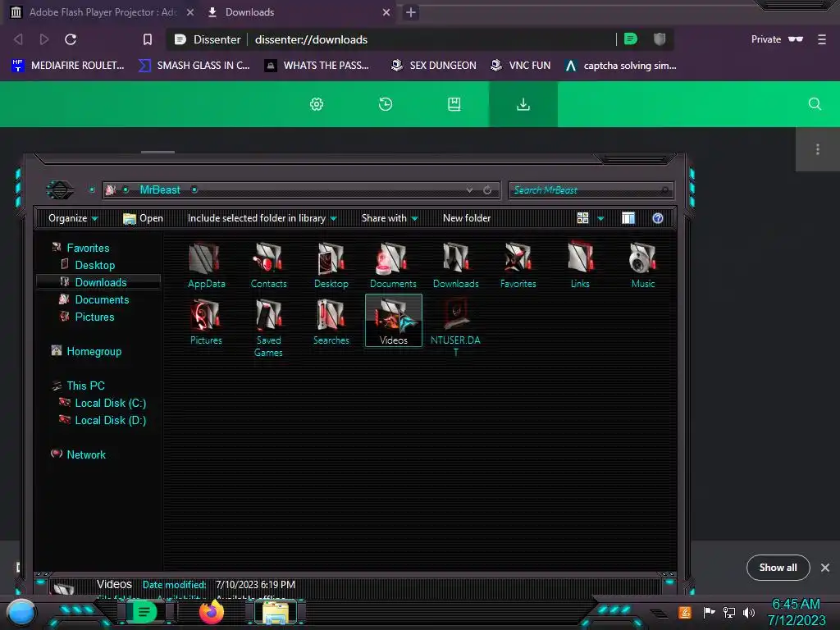
Task: Open VNC FUN bookmark
Action: click(x=521, y=66)
